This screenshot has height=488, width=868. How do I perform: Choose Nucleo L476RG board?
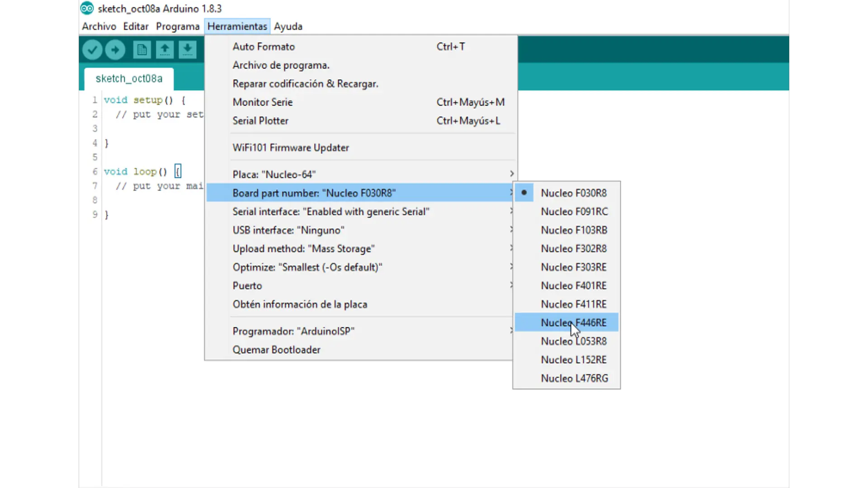click(566, 378)
